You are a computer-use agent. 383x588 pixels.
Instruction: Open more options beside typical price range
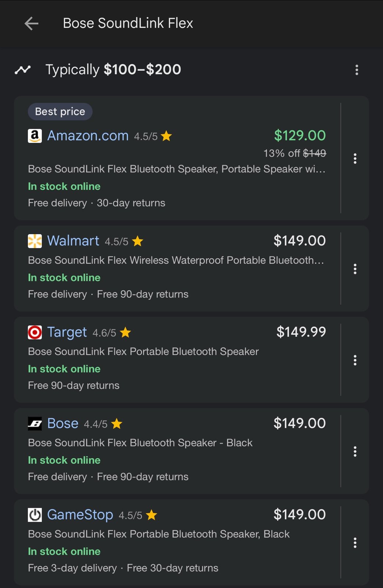pos(357,70)
